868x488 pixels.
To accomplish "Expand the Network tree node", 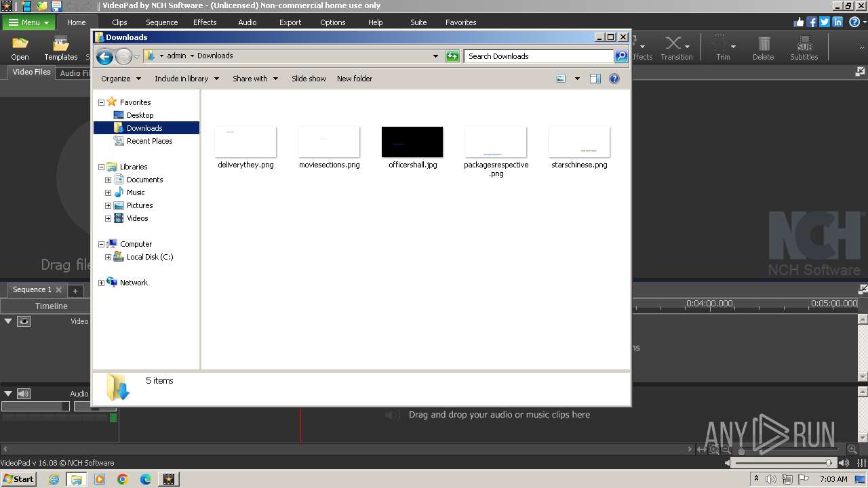I will pos(101,283).
